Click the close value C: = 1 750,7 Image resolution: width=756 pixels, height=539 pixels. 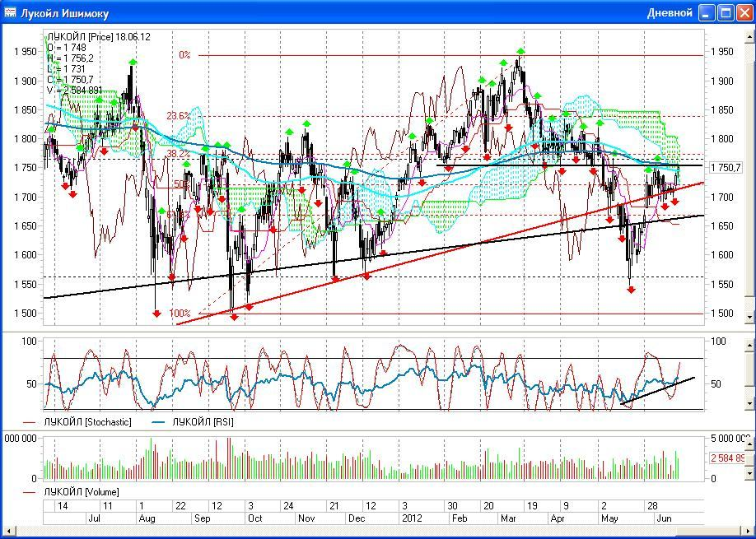click(70, 80)
